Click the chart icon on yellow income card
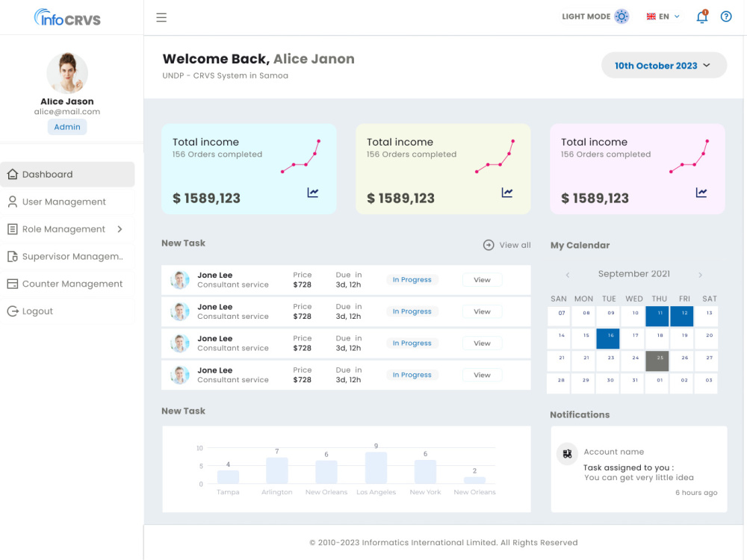This screenshot has height=560, width=747. pyautogui.click(x=507, y=193)
